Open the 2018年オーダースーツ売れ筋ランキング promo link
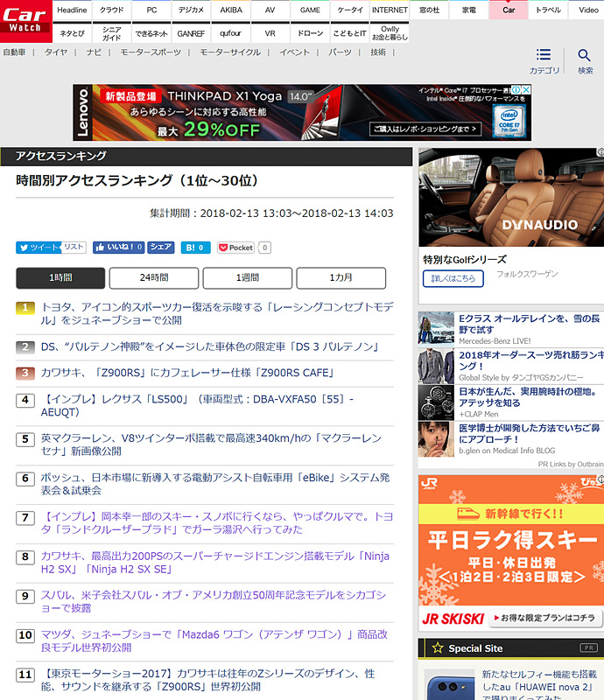 [x=531, y=360]
